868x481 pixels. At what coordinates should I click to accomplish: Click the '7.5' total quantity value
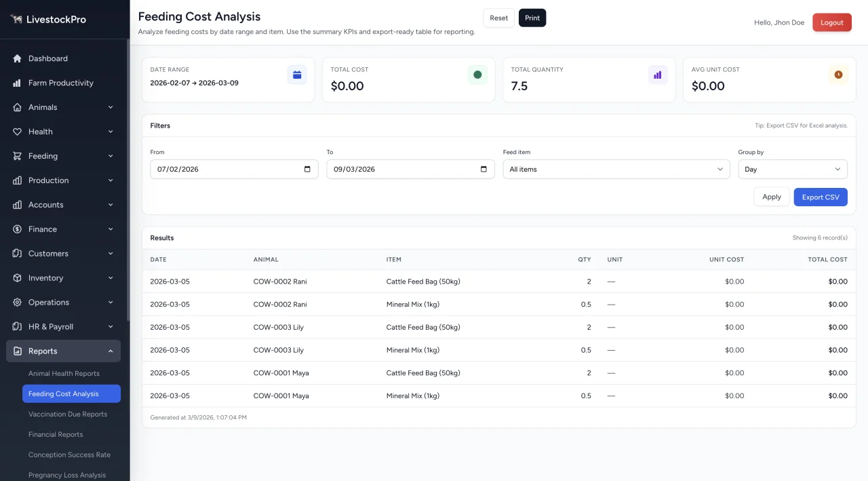click(x=519, y=86)
